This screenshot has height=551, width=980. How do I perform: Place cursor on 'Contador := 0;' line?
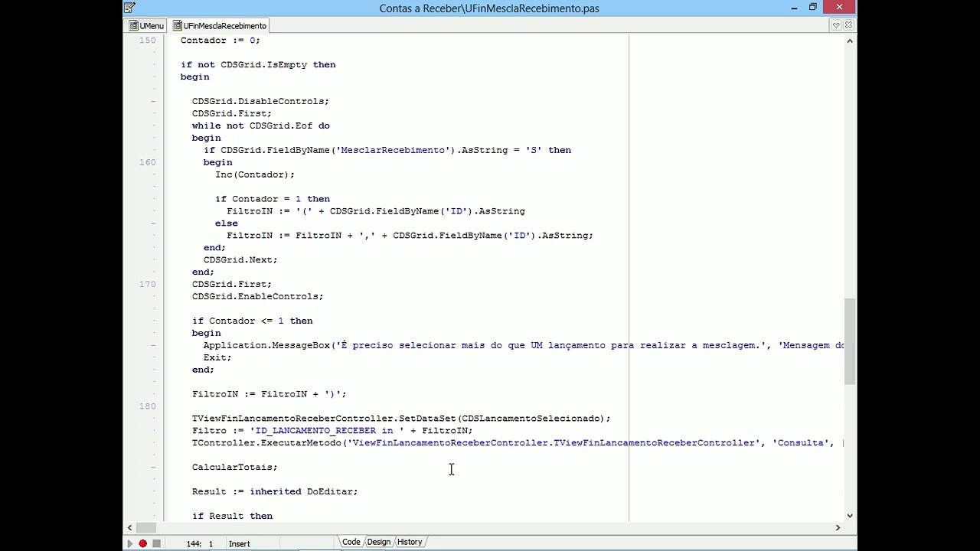pos(220,40)
